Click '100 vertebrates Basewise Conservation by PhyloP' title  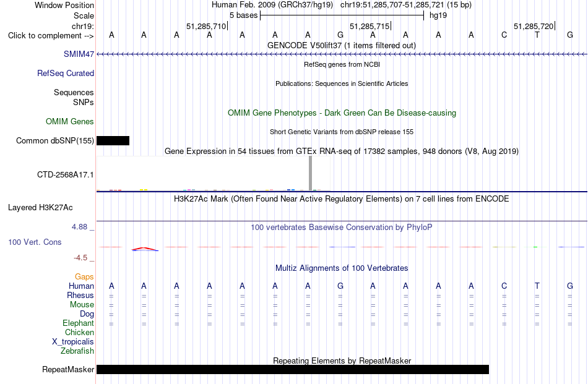(341, 227)
